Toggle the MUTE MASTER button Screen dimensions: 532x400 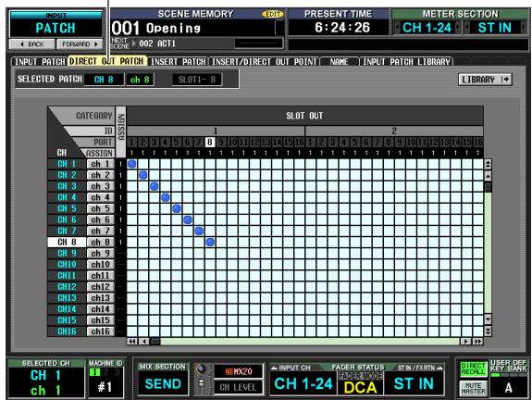point(473,388)
